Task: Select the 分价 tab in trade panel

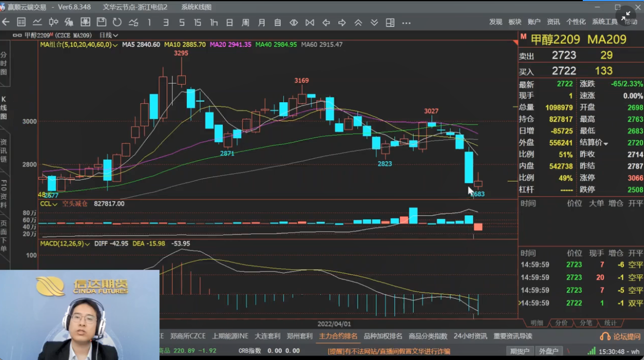Action: [561, 323]
